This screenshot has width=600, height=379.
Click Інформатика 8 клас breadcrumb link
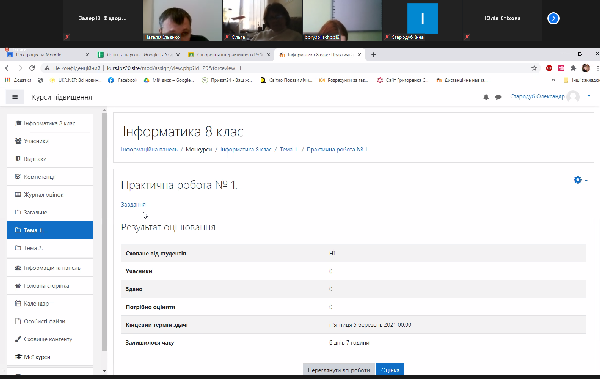tap(245, 149)
